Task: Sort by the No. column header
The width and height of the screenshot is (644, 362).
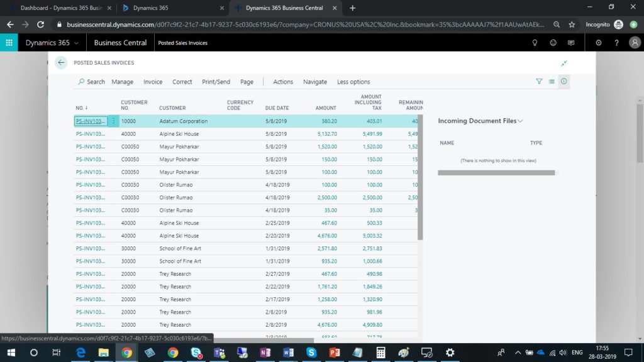Action: pyautogui.click(x=81, y=108)
